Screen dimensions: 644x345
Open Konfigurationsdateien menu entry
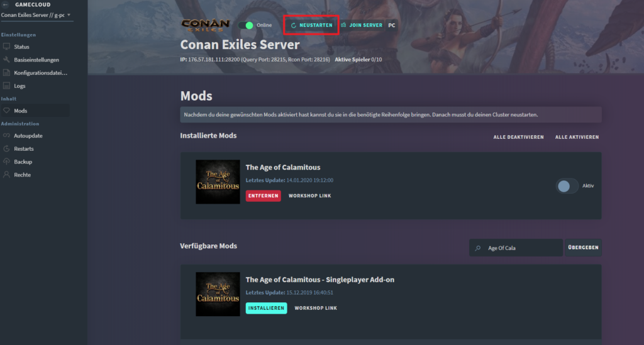(40, 73)
